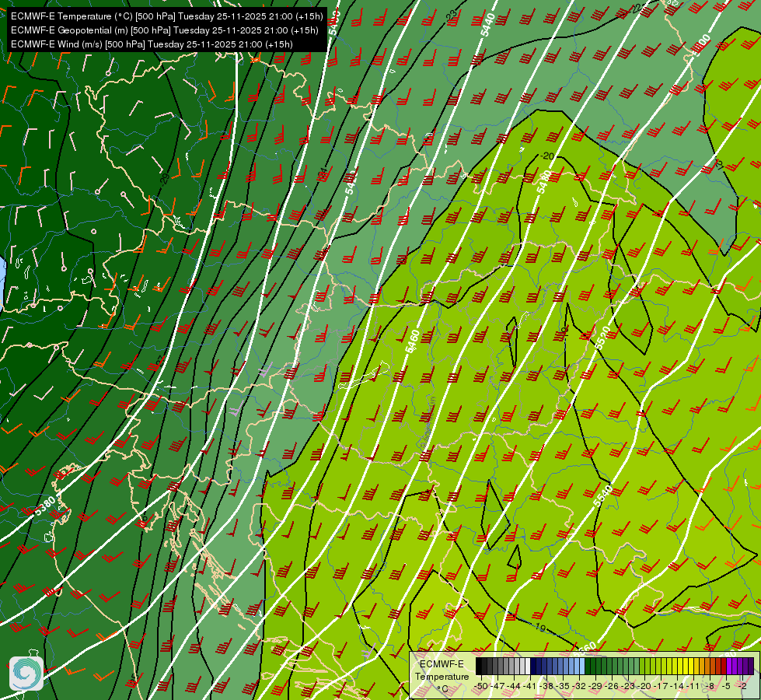This screenshot has width=761, height=700.
Task: Click the '-20' isotherm label on the map
Action: 547,156
